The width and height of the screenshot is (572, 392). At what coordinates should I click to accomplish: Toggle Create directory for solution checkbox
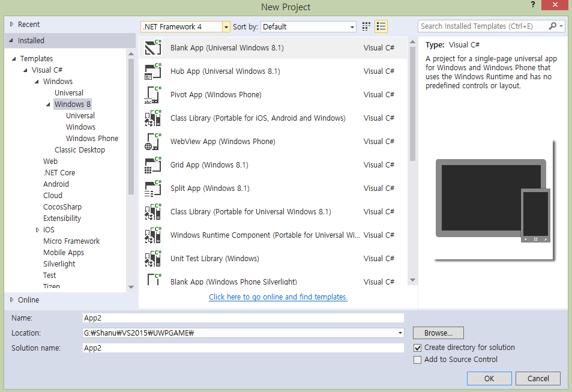pos(417,348)
